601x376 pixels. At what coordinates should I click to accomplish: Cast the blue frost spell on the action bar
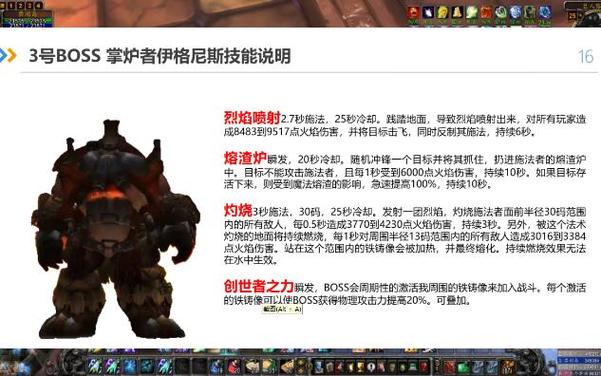click(130, 367)
